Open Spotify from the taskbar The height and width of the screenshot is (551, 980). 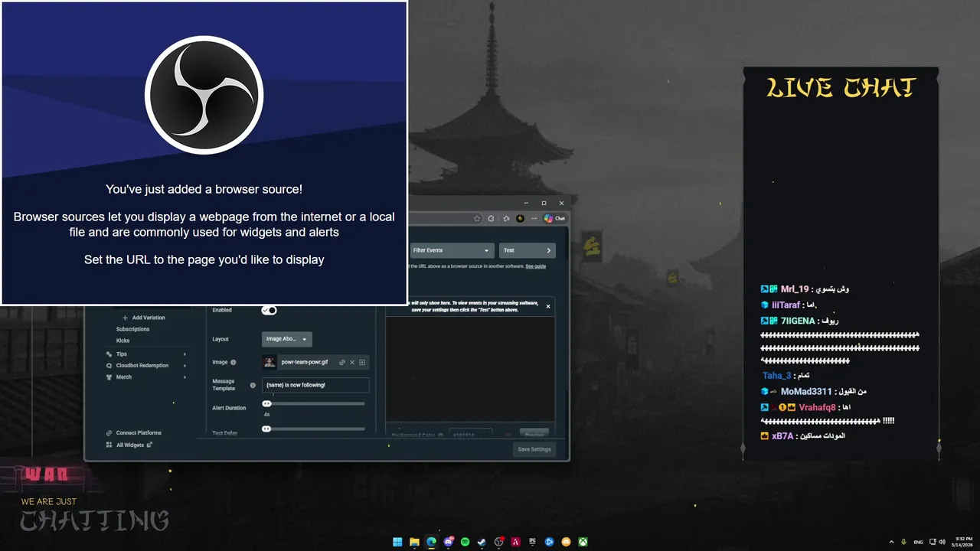(465, 542)
